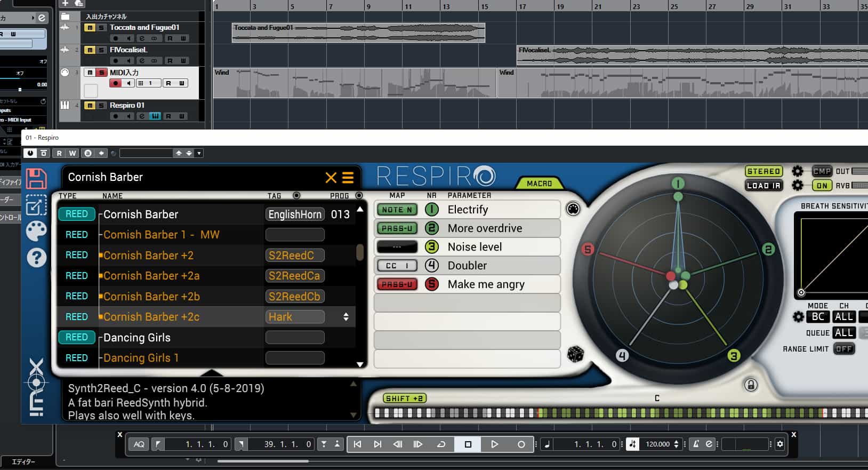Open the Respiro help question mark icon
The height and width of the screenshot is (470, 868).
36,258
